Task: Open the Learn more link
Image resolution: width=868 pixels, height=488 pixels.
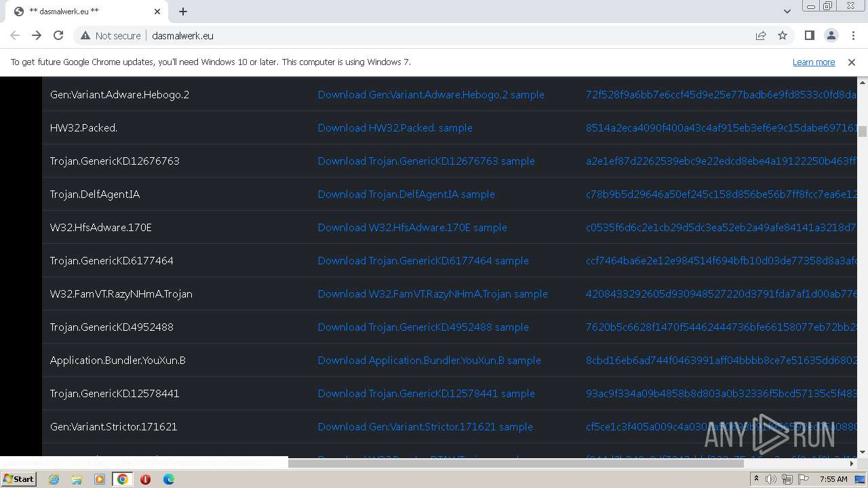Action: (814, 62)
